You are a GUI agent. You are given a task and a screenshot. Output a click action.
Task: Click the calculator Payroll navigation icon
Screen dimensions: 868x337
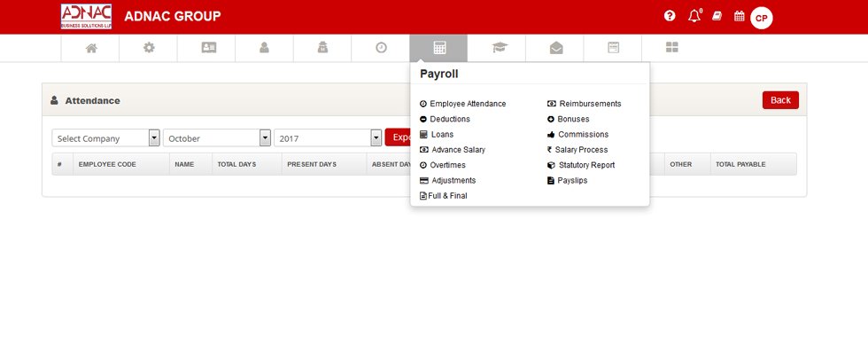(439, 48)
